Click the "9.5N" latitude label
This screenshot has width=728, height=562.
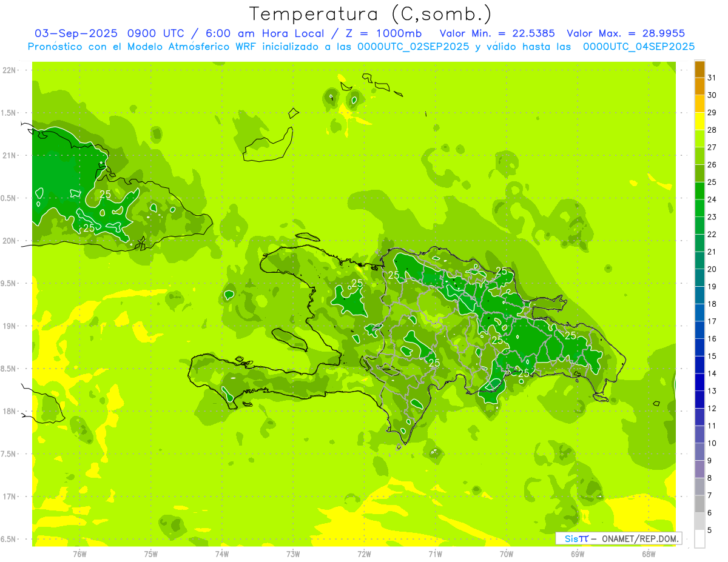click(x=10, y=284)
